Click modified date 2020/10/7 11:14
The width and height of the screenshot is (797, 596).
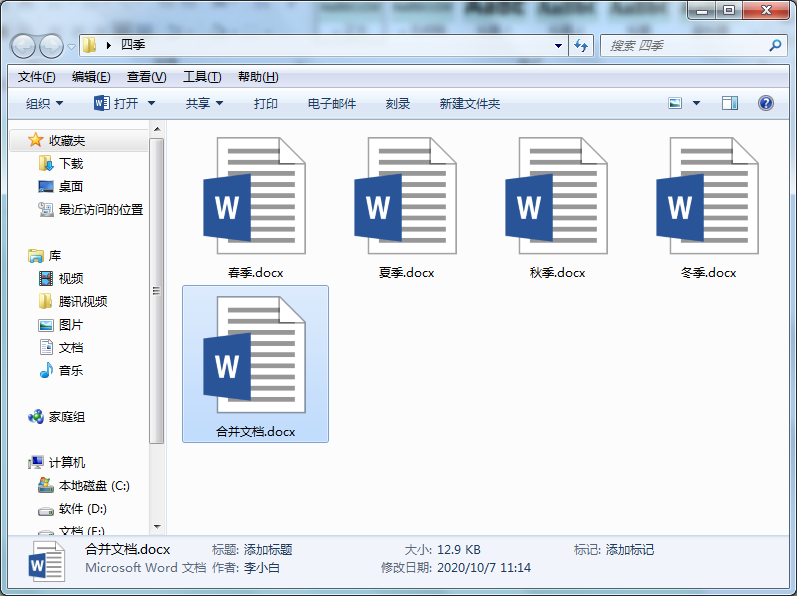(484, 568)
